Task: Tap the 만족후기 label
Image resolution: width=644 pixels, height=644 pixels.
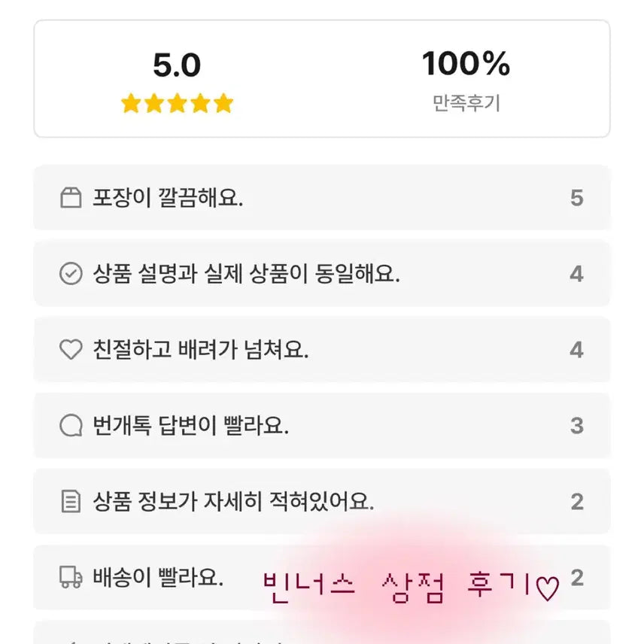Action: 466,103
